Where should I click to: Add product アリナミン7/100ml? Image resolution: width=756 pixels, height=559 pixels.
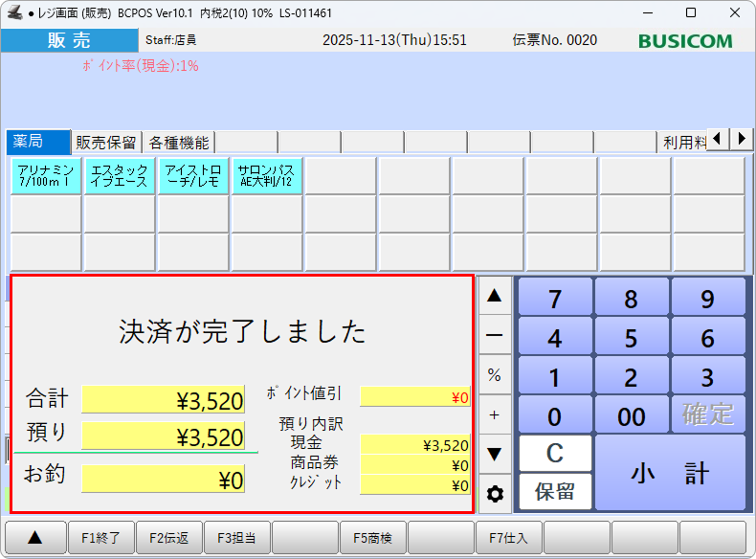point(46,176)
